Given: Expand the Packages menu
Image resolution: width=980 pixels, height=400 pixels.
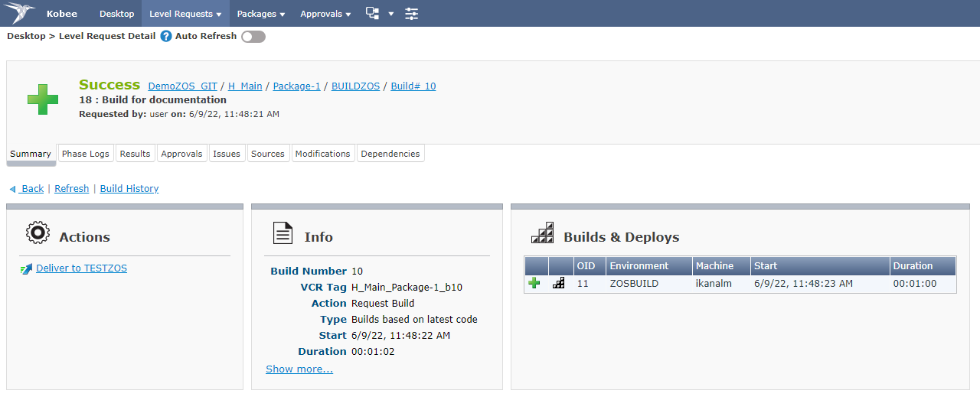Looking at the screenshot, I should tap(260, 14).
